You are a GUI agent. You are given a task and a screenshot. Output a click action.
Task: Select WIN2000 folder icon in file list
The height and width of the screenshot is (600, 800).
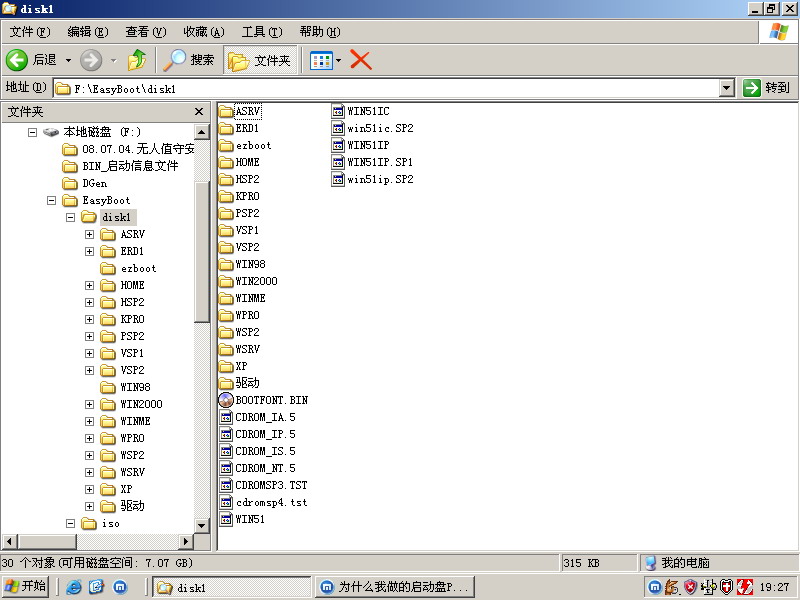point(226,281)
